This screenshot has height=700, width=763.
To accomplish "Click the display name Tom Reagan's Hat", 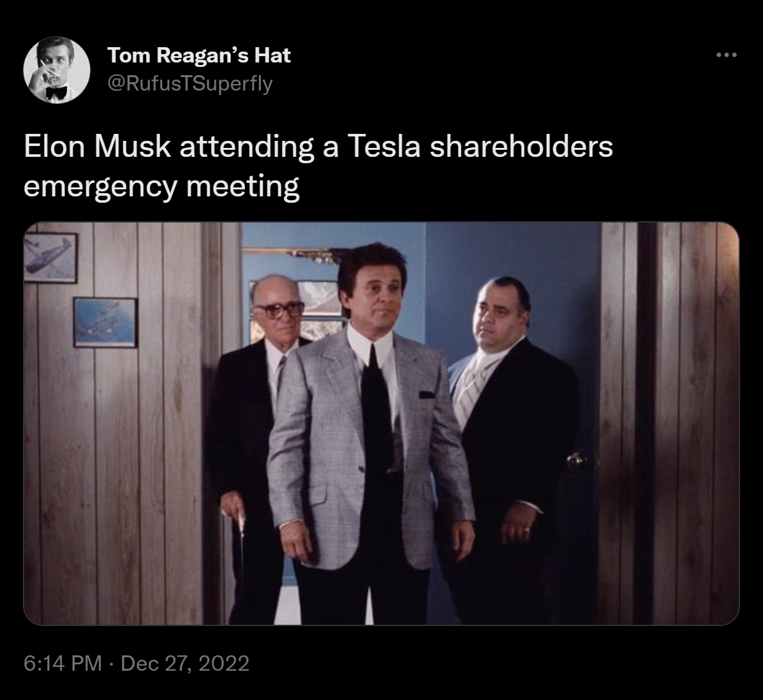I will pyautogui.click(x=200, y=55).
